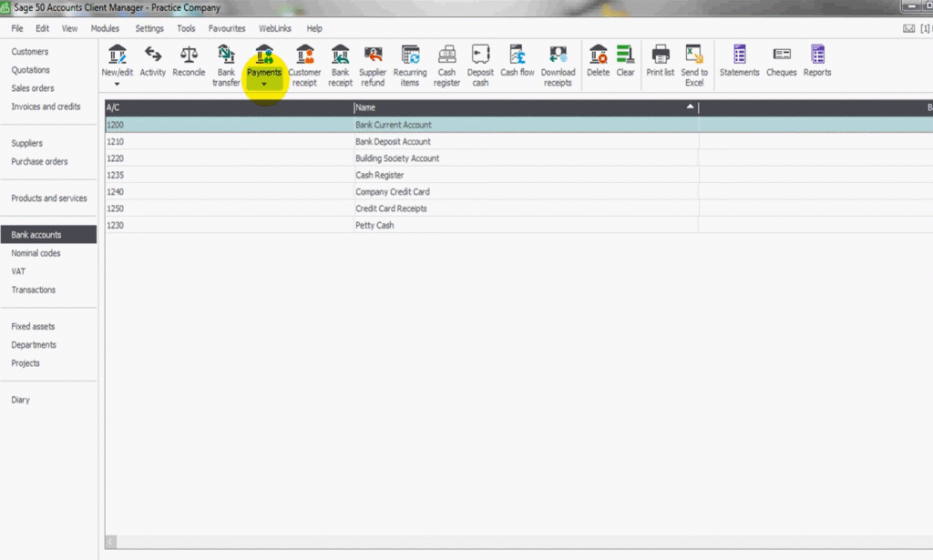933x560 pixels.
Task: Click the Name column header
Action: [x=526, y=107]
